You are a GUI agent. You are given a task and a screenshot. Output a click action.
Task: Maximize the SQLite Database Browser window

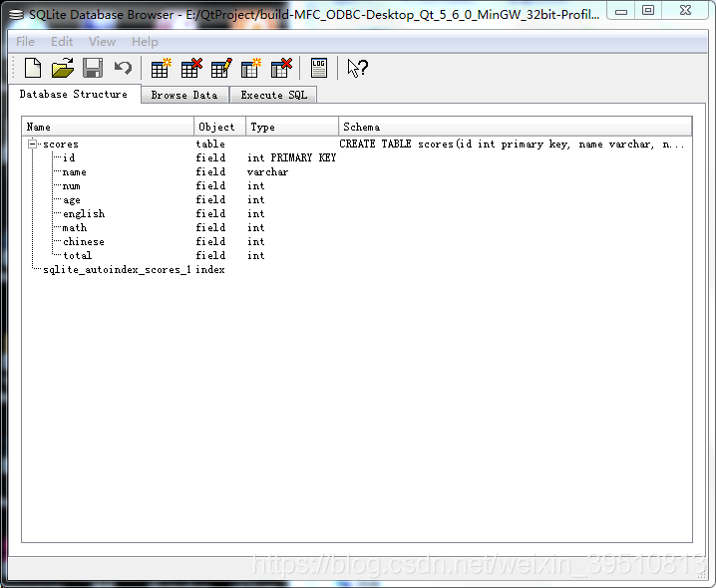click(648, 11)
